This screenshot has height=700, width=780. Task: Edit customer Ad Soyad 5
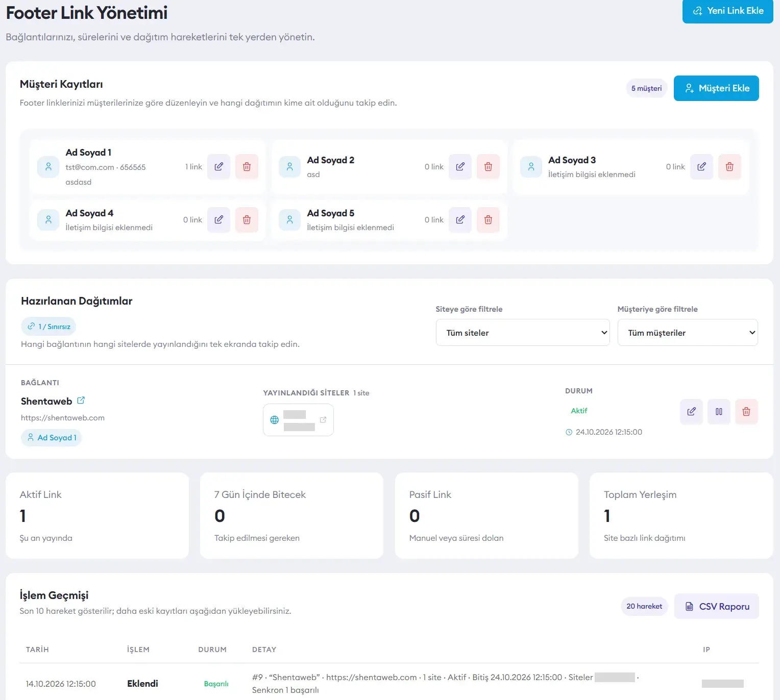(x=460, y=220)
